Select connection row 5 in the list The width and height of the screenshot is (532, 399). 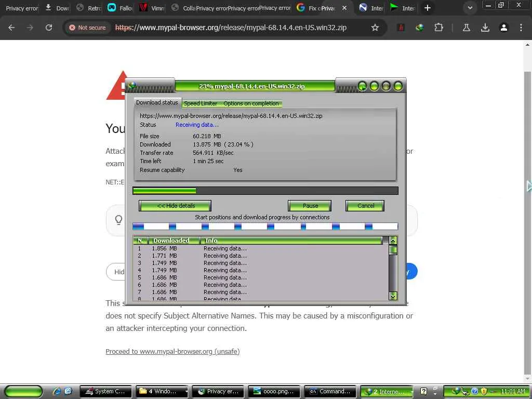click(x=261, y=277)
